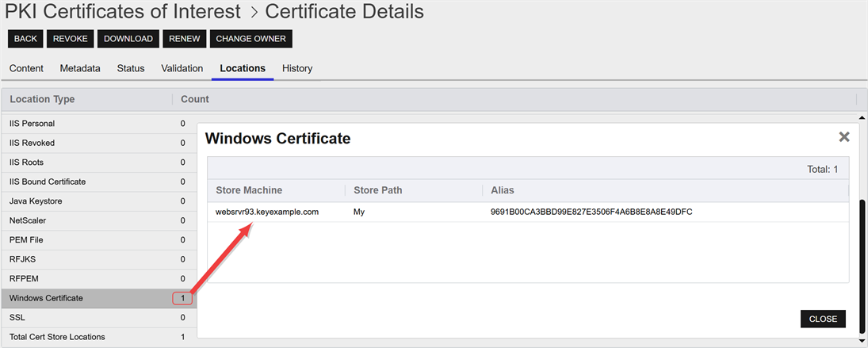Click the RENEW certificate button
The height and width of the screenshot is (348, 868).
184,39
